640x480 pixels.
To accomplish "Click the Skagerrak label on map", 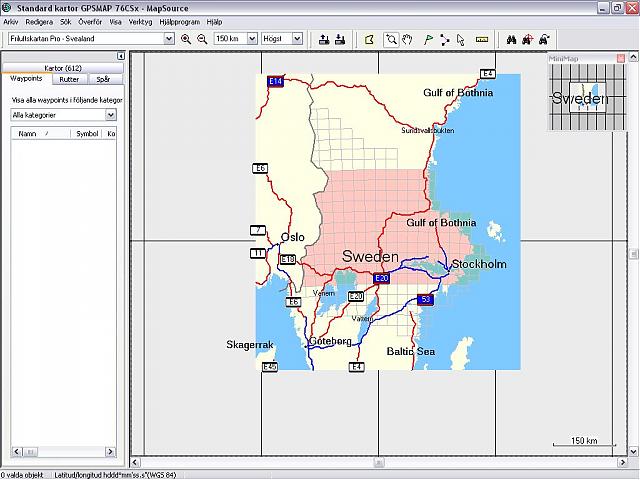I will click(250, 345).
